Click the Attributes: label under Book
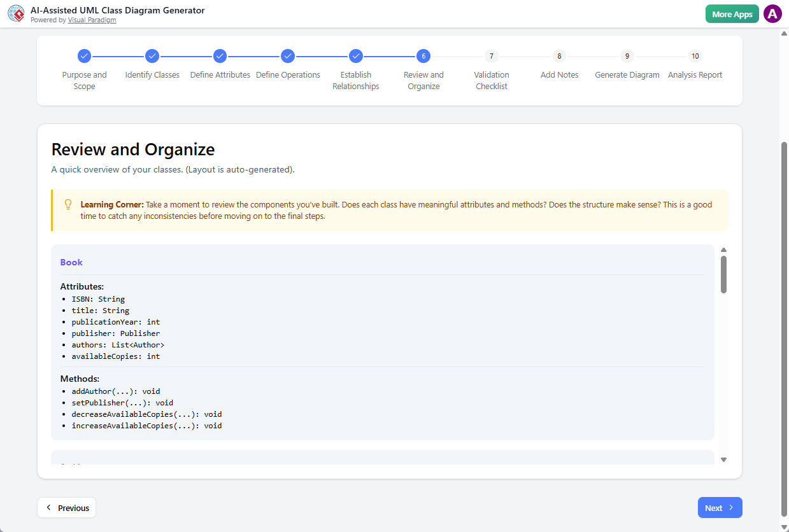The width and height of the screenshot is (789, 532). point(82,287)
